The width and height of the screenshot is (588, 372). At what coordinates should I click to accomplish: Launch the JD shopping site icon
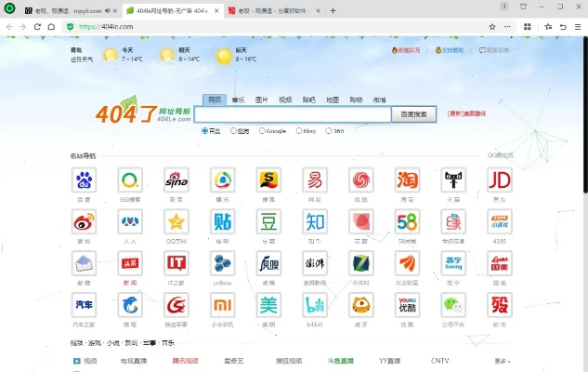click(x=500, y=180)
